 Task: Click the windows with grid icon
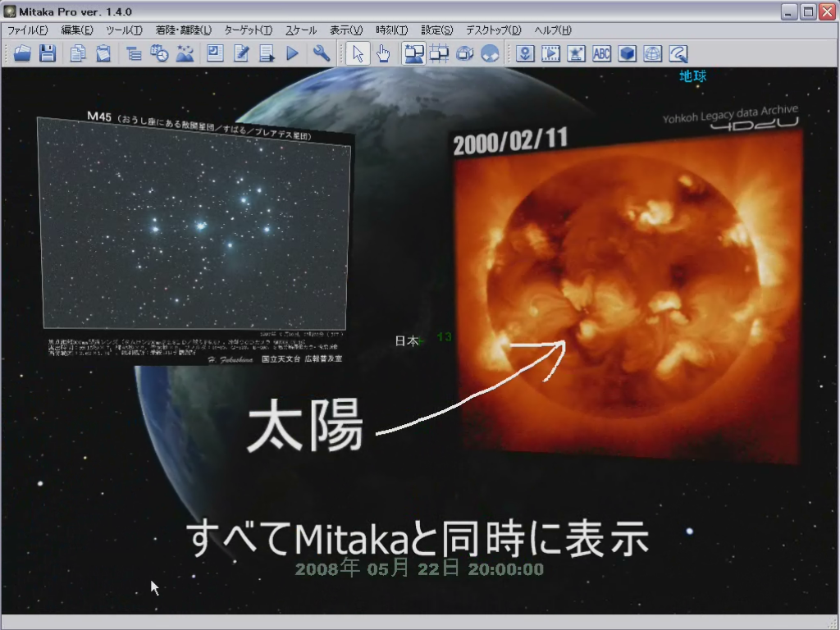coord(440,53)
